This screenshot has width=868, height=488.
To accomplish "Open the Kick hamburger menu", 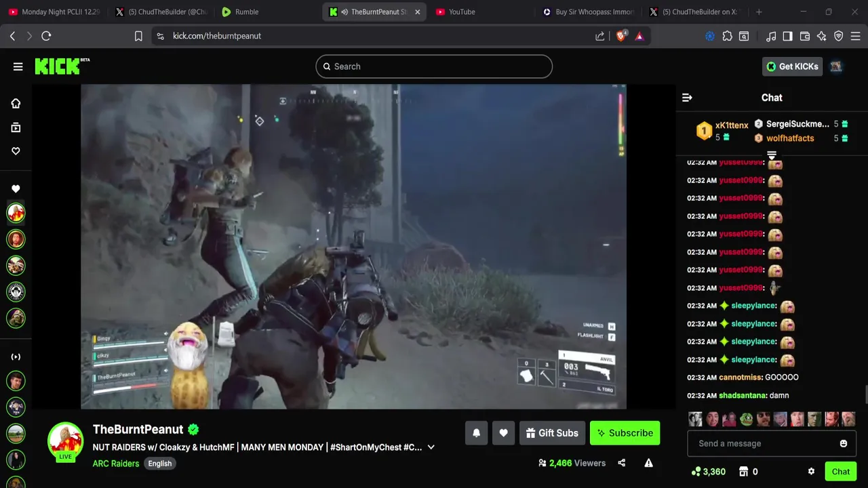I will click(18, 66).
